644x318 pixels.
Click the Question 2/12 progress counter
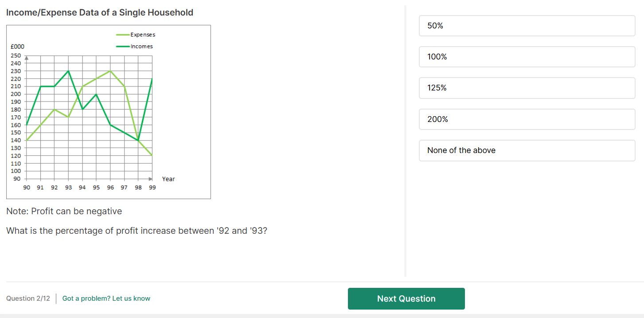tap(28, 298)
